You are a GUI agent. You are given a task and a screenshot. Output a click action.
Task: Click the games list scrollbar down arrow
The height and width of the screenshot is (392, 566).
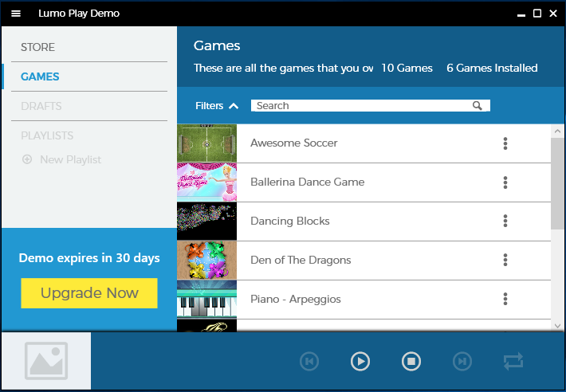[x=557, y=325]
